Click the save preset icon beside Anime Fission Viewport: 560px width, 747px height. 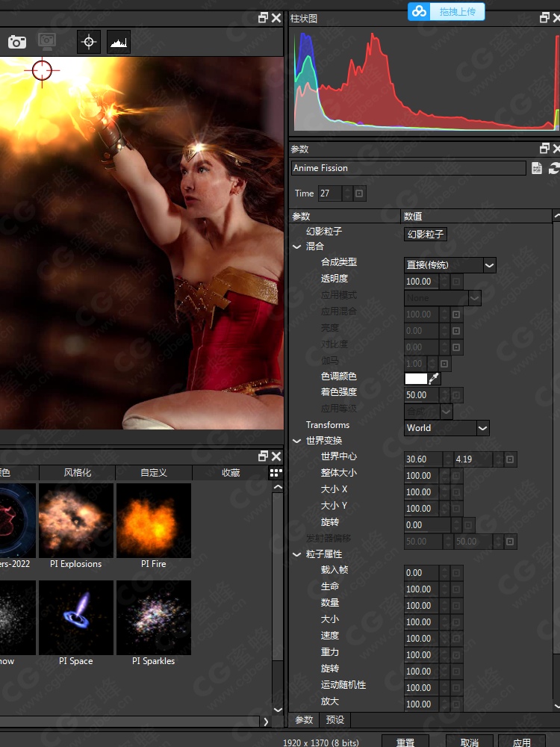coord(537,168)
